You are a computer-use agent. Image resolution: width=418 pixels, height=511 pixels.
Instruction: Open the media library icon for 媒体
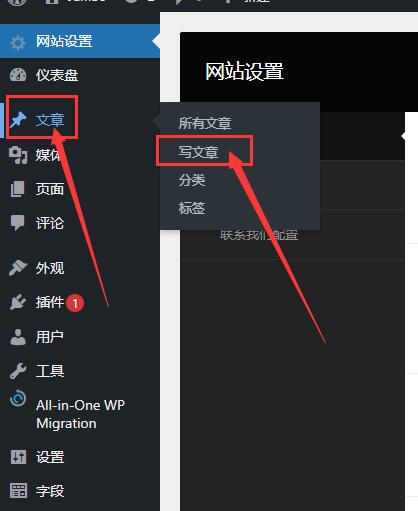(18, 155)
